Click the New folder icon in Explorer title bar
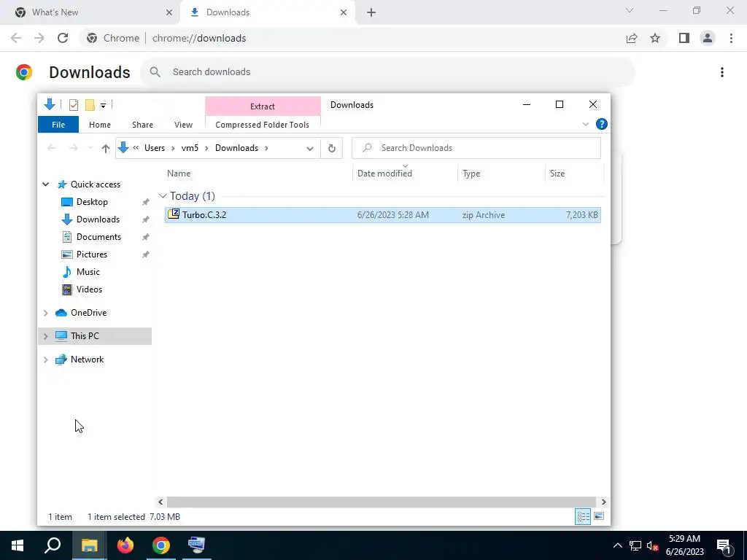The image size is (747, 560). (90, 105)
